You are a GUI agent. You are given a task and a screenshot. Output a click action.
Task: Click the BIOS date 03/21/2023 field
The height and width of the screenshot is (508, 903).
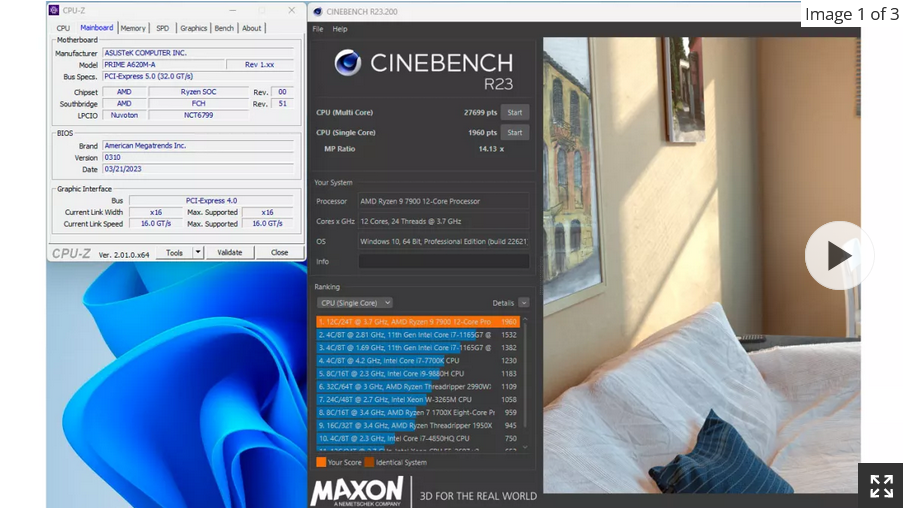[198, 169]
